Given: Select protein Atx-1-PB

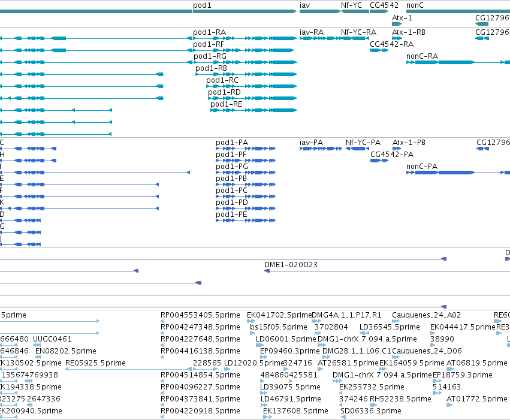Looking at the screenshot, I should coord(409,143).
